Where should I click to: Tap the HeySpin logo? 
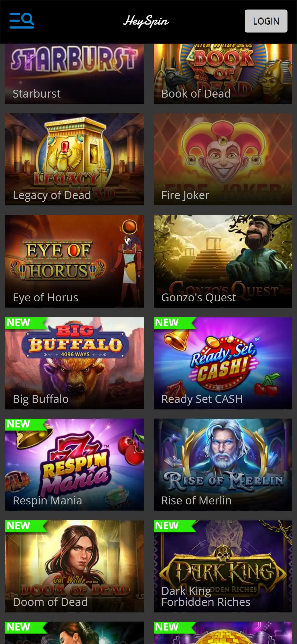coord(146,21)
